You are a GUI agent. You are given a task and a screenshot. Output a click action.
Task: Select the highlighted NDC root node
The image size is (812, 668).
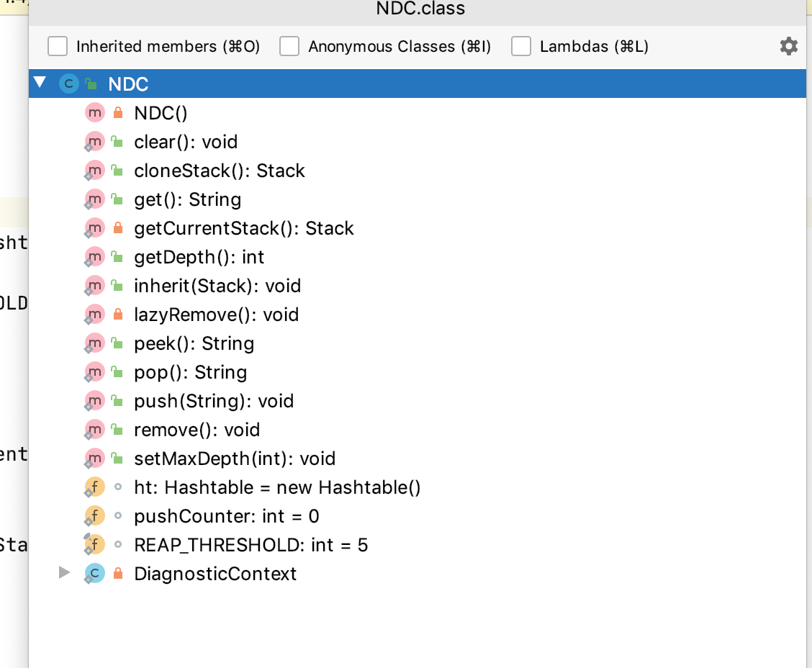[x=129, y=83]
